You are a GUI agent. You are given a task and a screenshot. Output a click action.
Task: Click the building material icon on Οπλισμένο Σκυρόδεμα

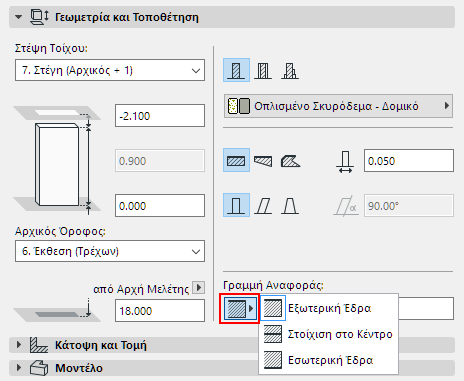pyautogui.click(x=239, y=106)
